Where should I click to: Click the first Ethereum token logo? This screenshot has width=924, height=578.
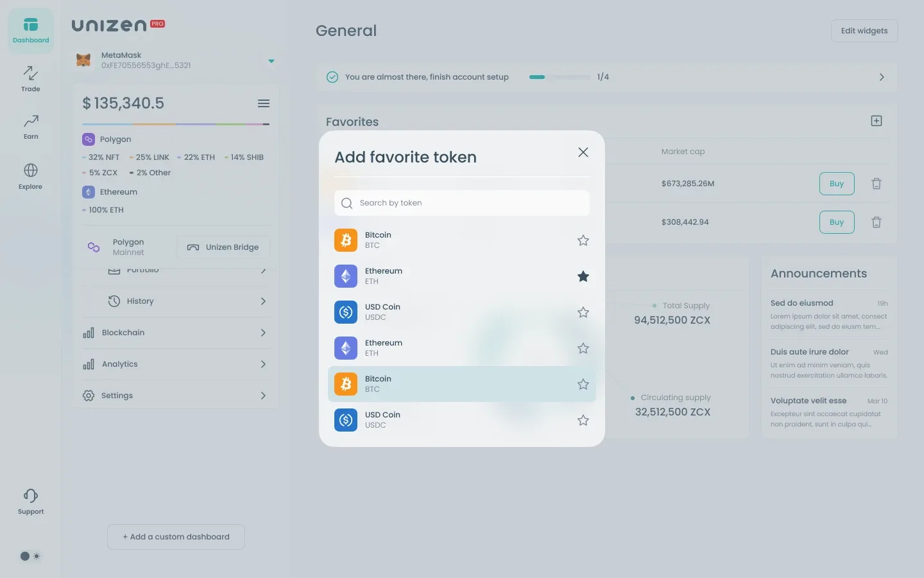[346, 276]
